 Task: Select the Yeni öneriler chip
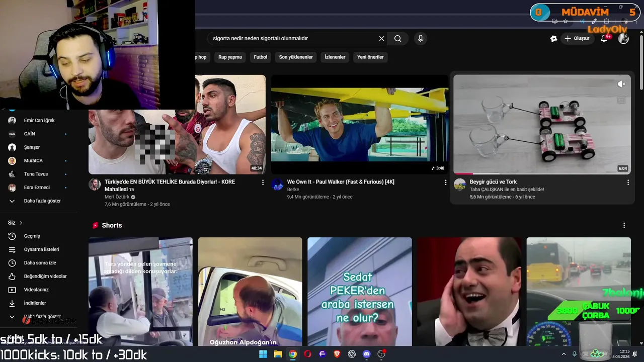pos(370,57)
